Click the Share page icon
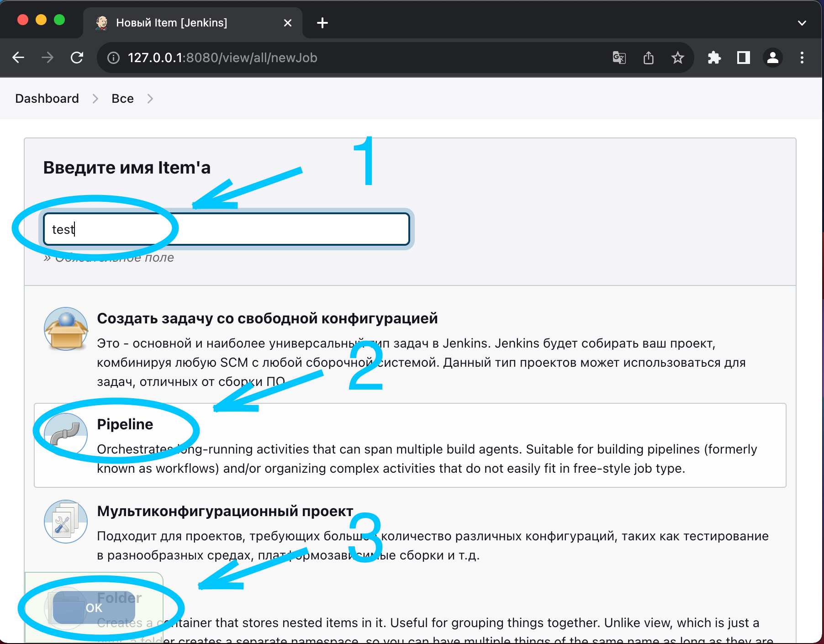Viewport: 824px width, 644px height. (648, 58)
